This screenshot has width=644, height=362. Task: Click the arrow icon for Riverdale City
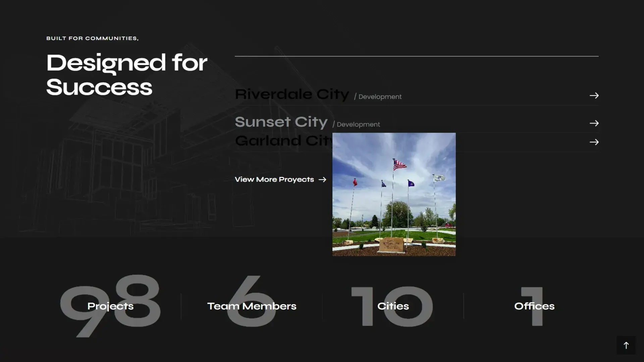(594, 96)
